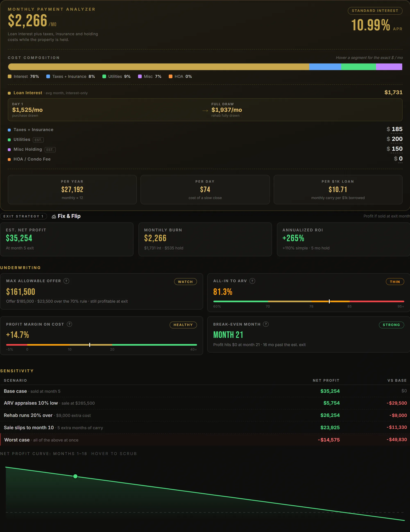Click the Est. Net Profit $35,254 card

click(x=67, y=239)
